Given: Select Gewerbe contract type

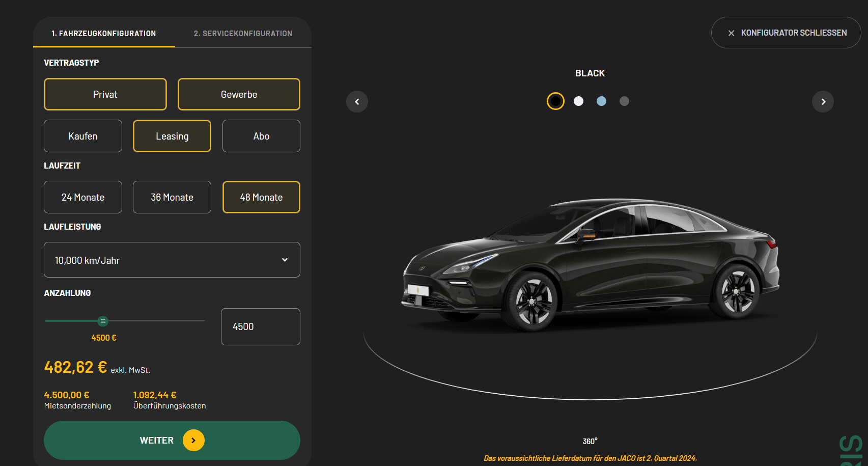Looking at the screenshot, I should pyautogui.click(x=239, y=94).
